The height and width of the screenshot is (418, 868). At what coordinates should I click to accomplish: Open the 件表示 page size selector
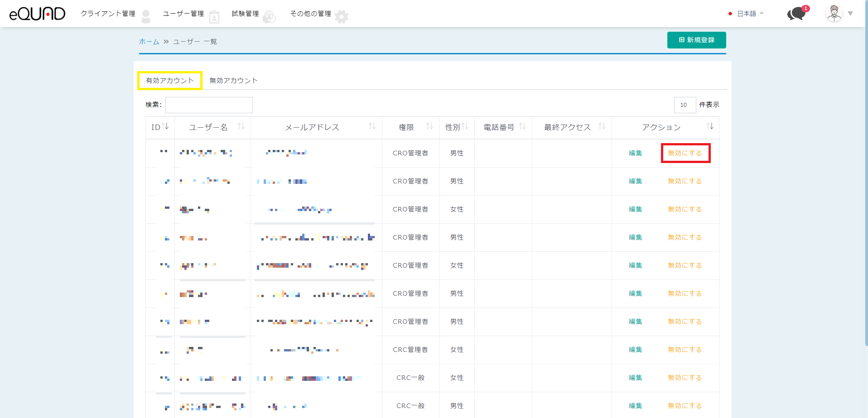click(685, 105)
